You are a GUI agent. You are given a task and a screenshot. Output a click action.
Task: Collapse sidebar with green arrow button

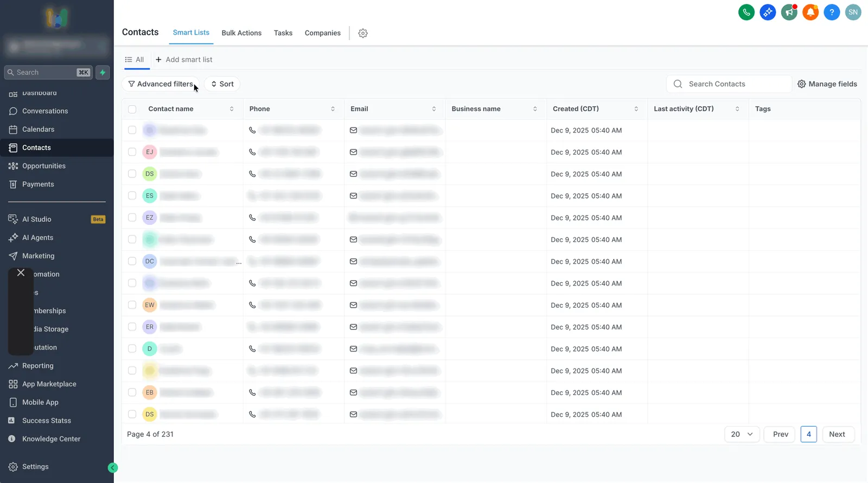[113, 468]
